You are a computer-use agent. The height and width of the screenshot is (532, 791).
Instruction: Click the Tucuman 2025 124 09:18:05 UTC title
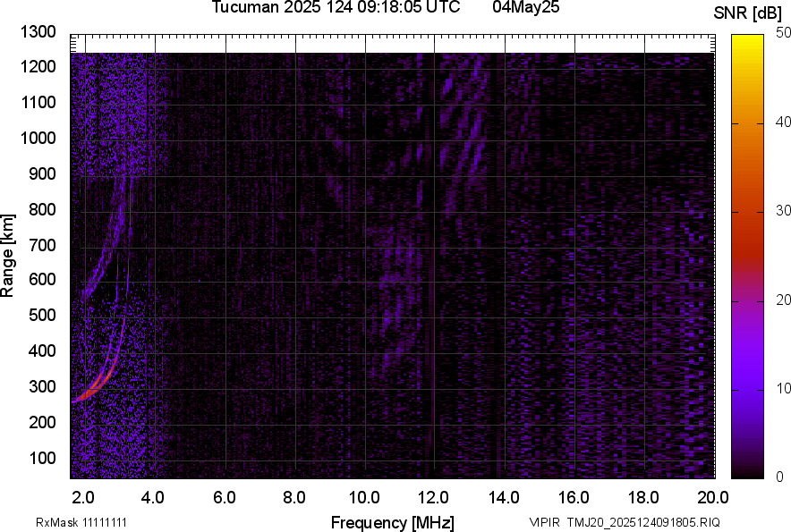pyautogui.click(x=336, y=7)
